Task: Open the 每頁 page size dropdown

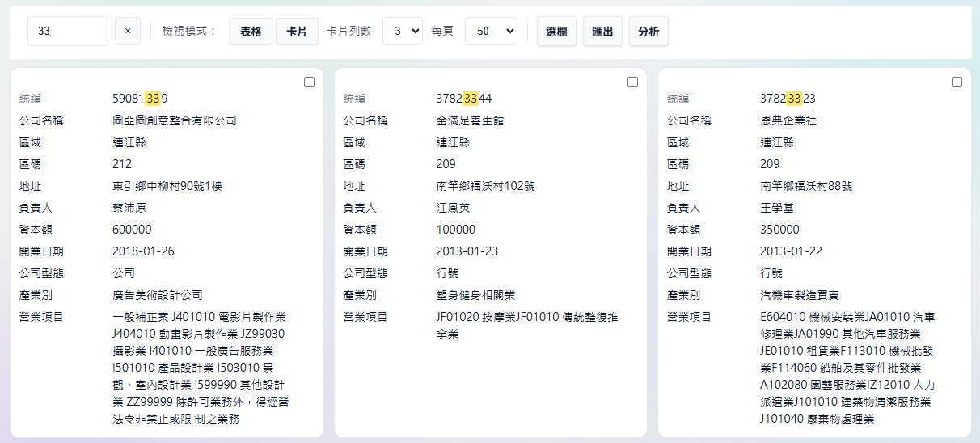Action: pos(491,32)
